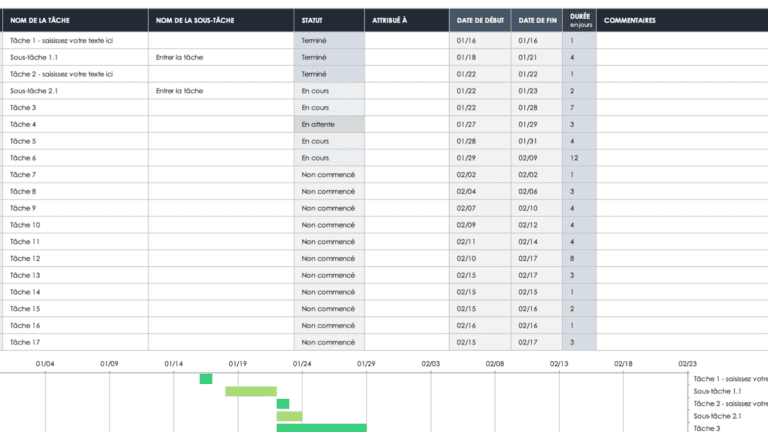Click Non commencé status of Tâche 17

tap(329, 342)
